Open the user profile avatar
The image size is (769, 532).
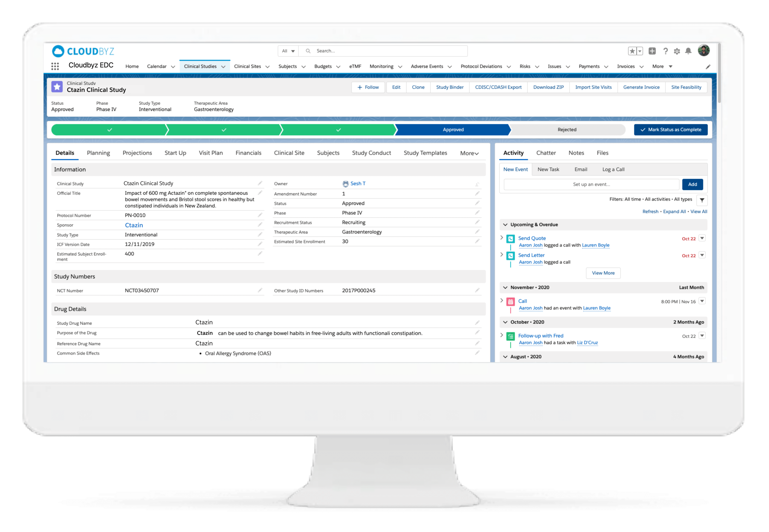click(x=704, y=51)
